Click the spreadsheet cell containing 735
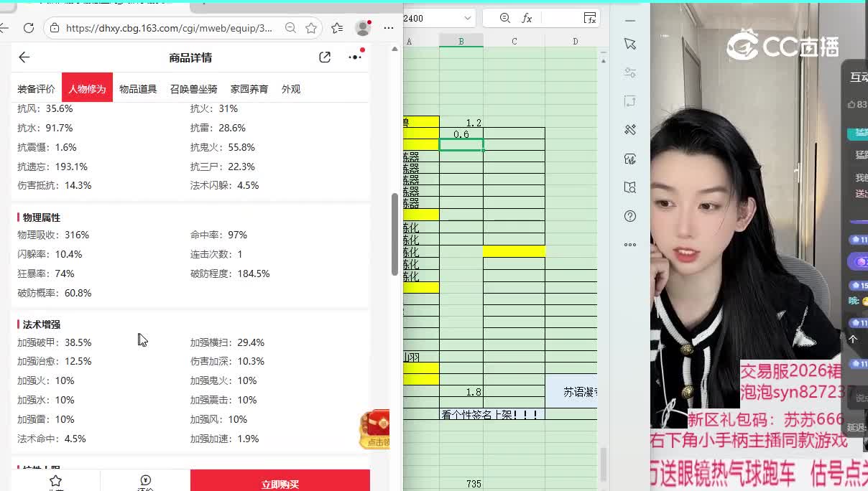868x491 pixels. (x=461, y=485)
